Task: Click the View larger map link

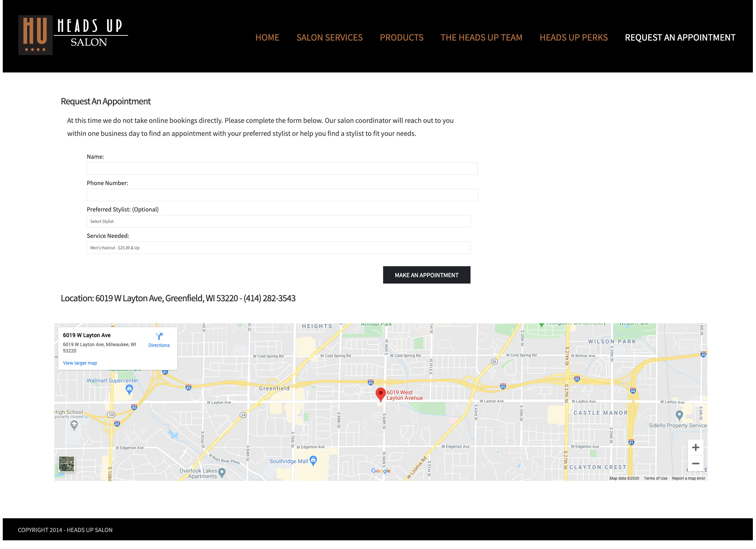Action: 80,363
